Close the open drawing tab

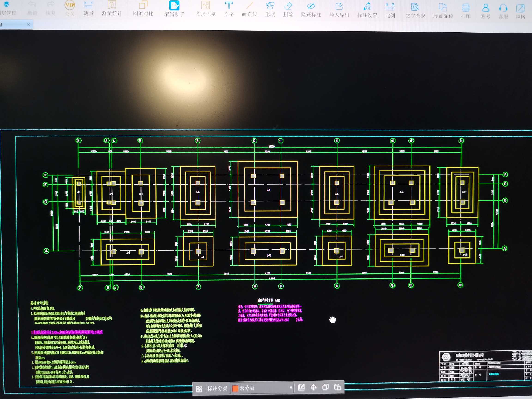pos(28,24)
